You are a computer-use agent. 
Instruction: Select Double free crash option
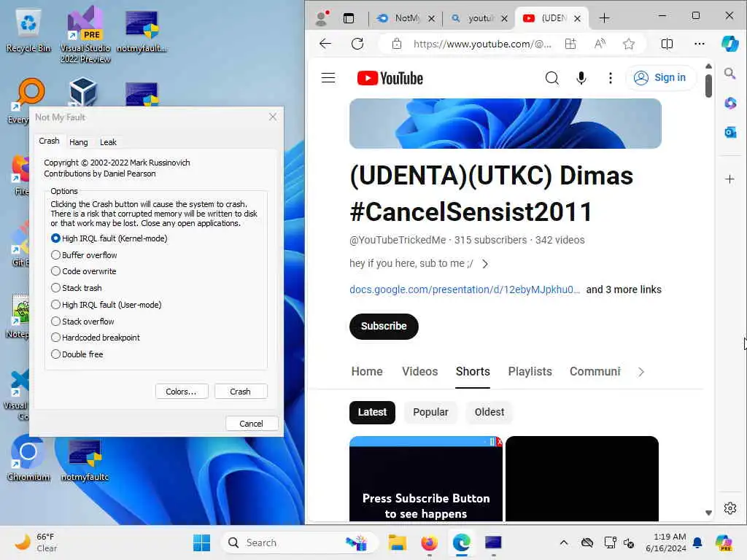pos(77,354)
